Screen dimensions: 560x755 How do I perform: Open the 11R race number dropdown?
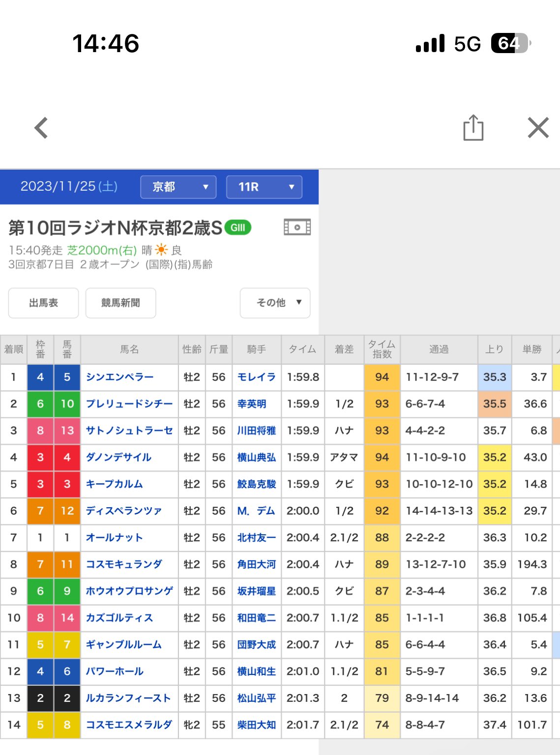click(x=264, y=187)
